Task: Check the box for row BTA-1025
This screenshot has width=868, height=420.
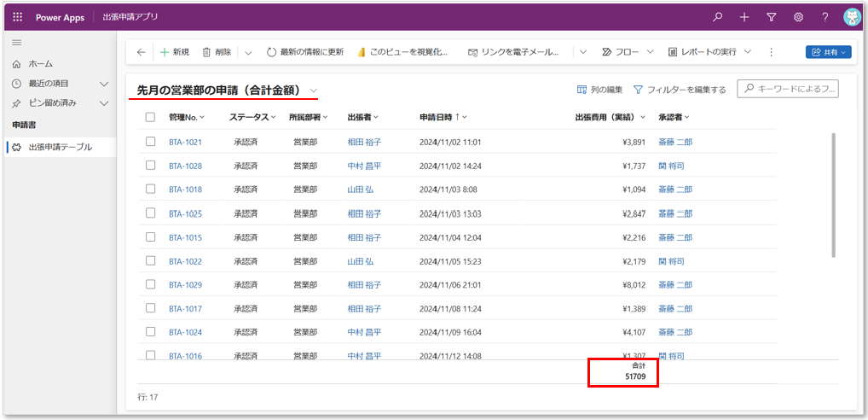Action: coord(150,213)
